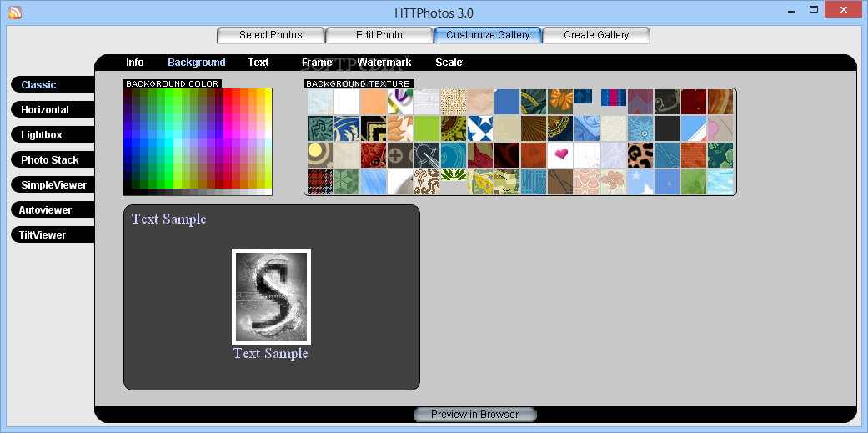Image resolution: width=868 pixels, height=433 pixels.
Task: Choose the leopard print texture
Action: point(641,155)
